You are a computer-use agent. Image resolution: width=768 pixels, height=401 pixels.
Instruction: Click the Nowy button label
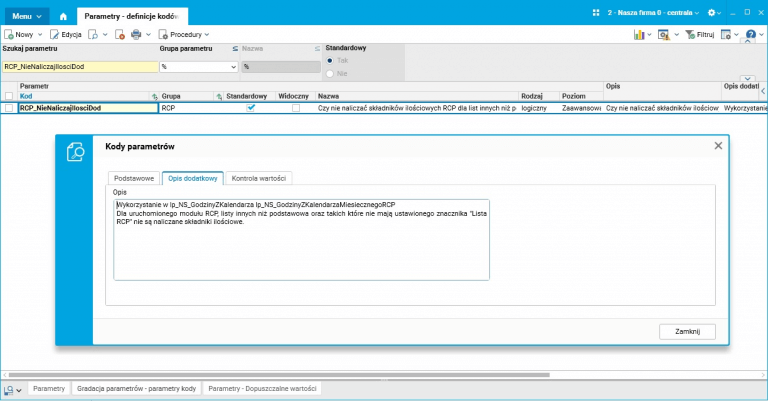click(x=24, y=35)
